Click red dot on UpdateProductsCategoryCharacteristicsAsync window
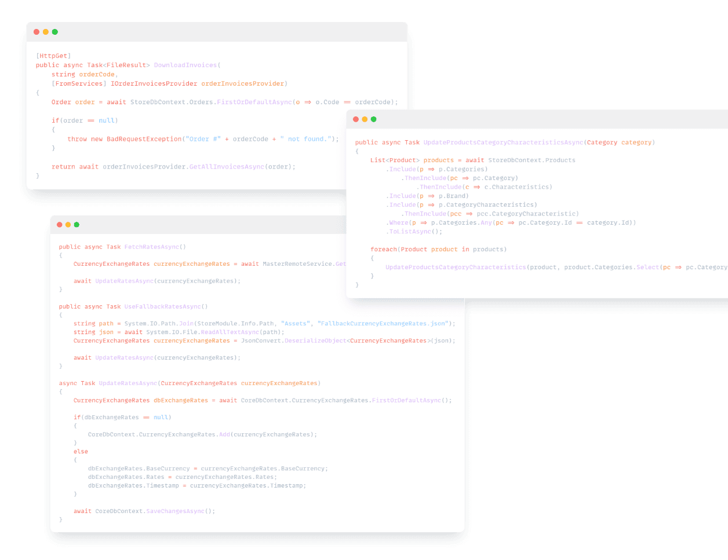This screenshot has height=560, width=728. tap(356, 119)
